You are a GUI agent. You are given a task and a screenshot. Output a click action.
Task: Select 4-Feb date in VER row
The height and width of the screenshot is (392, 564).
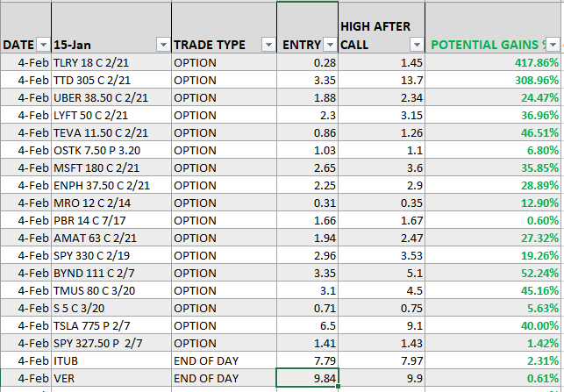(x=26, y=378)
